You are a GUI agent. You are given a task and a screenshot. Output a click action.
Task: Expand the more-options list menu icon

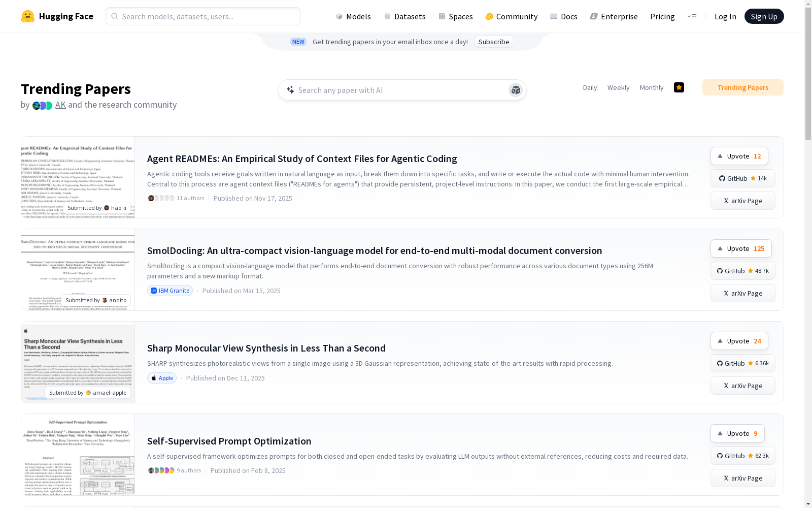[692, 16]
